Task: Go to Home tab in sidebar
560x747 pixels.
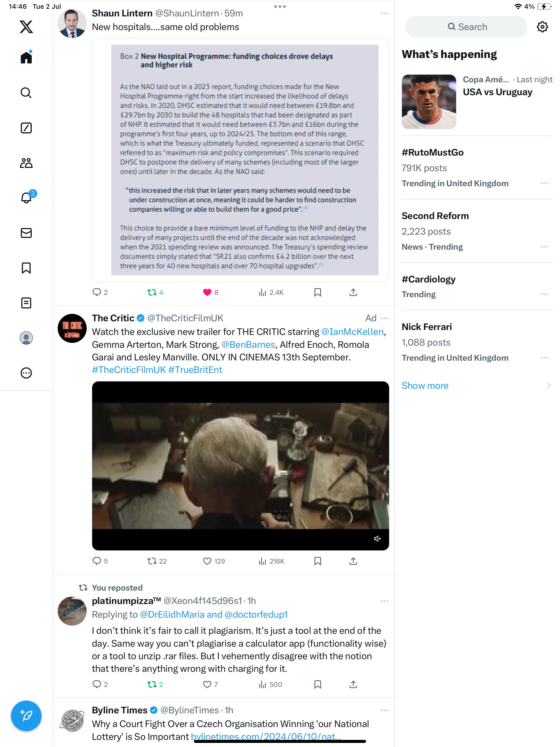Action: coord(26,57)
